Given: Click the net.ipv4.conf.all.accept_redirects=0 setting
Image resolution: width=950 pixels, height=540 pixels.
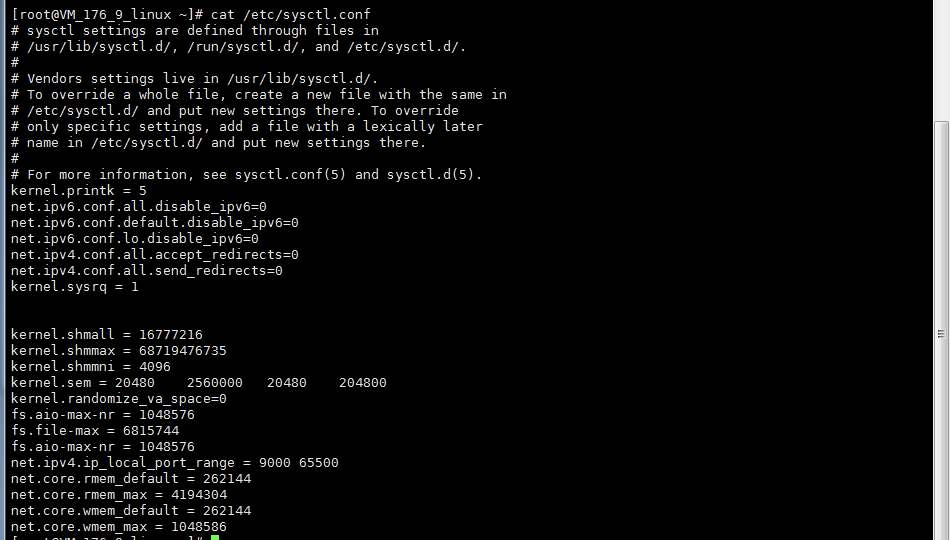Looking at the screenshot, I should (155, 255).
